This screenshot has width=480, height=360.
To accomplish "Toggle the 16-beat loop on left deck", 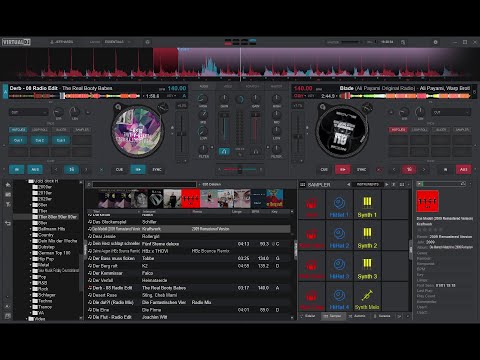I will pos(71,169).
